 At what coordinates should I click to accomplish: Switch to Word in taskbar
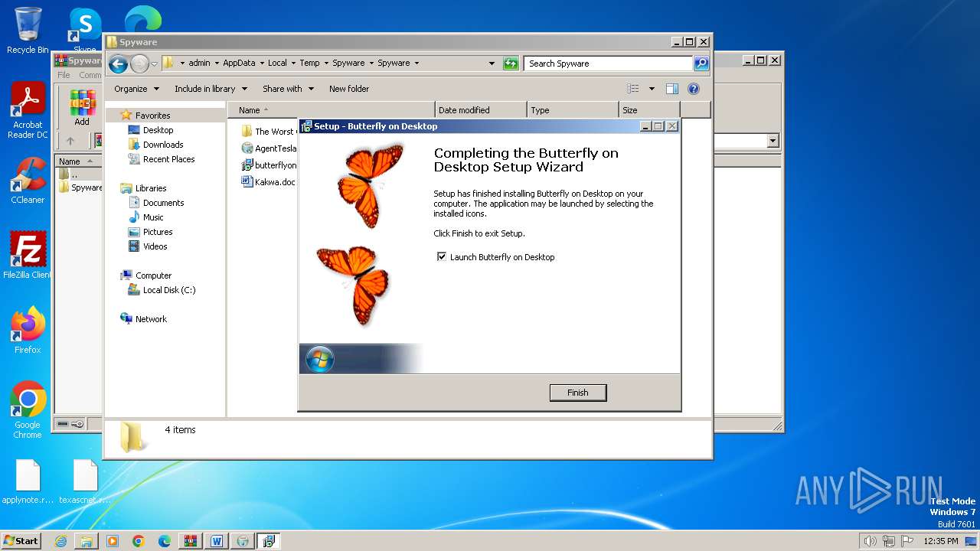pos(217,541)
